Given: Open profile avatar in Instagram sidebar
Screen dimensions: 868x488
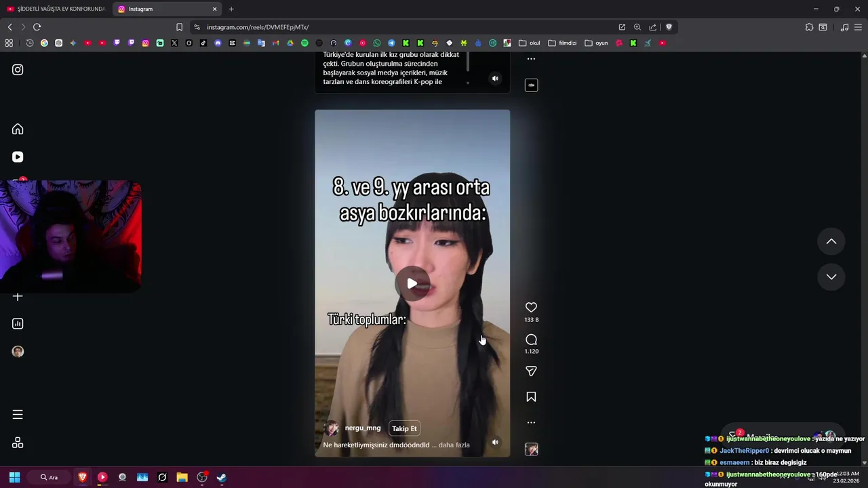Looking at the screenshot, I should tap(18, 351).
